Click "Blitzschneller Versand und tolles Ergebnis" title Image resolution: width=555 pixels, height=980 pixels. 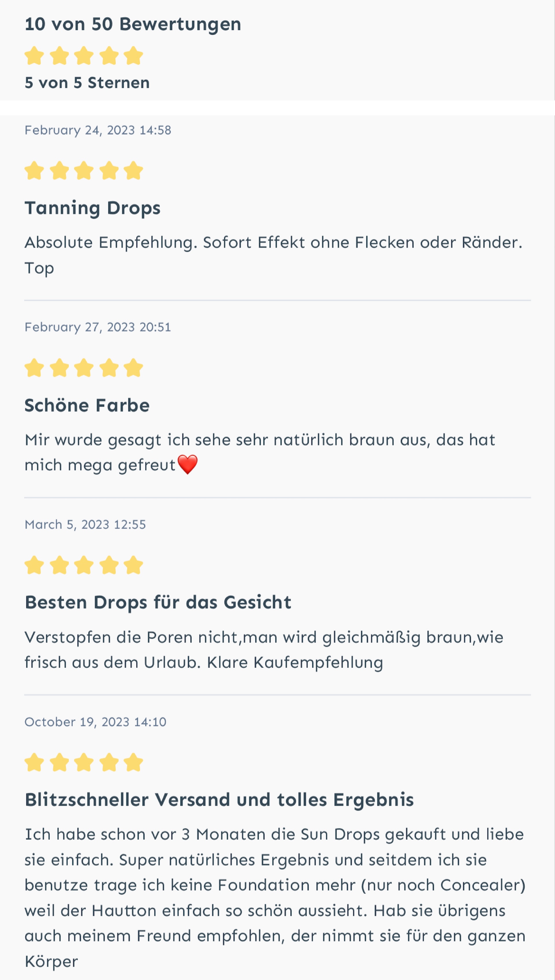coord(219,800)
